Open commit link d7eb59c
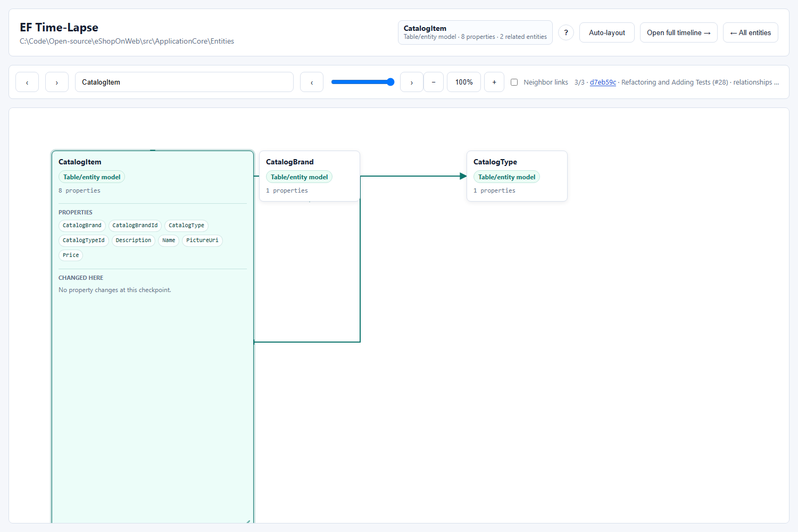 (603, 82)
